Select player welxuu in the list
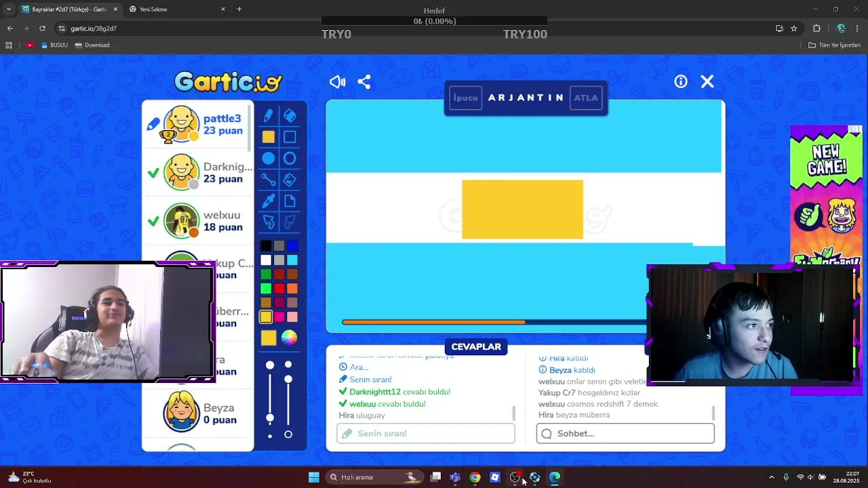 coord(197,221)
